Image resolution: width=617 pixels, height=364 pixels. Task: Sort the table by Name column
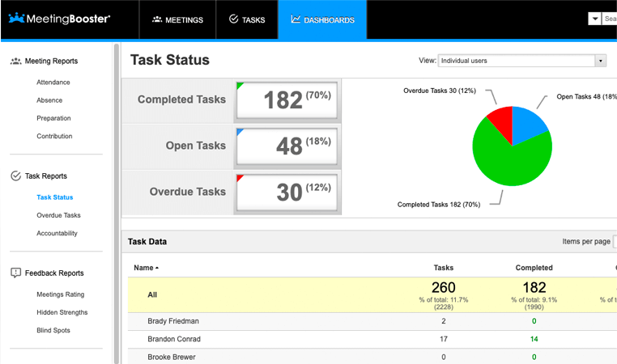click(146, 267)
